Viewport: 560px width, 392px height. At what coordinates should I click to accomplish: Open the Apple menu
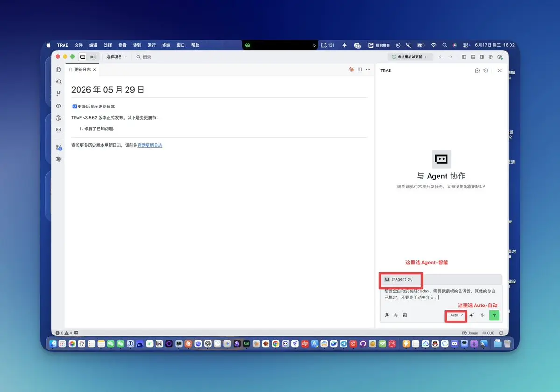(49, 45)
